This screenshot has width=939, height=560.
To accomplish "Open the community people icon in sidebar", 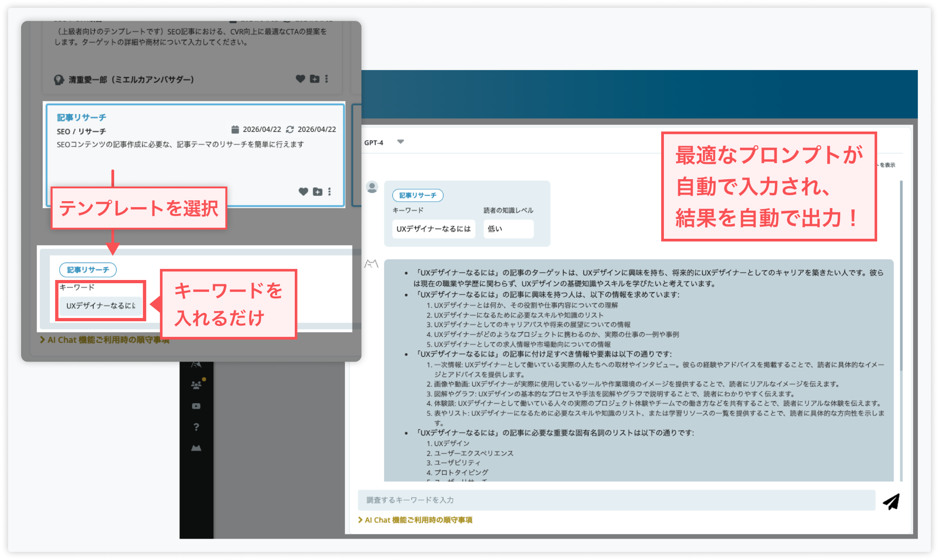I will click(x=196, y=385).
